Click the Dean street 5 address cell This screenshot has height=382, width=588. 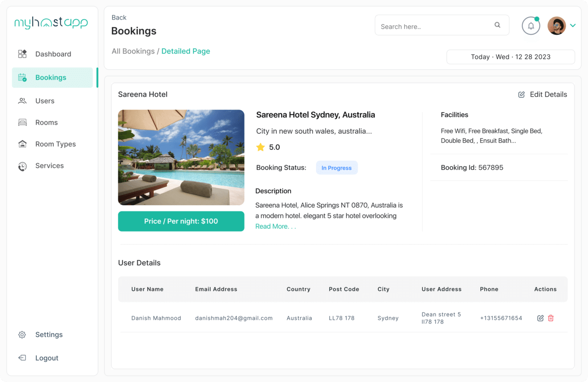(x=441, y=318)
